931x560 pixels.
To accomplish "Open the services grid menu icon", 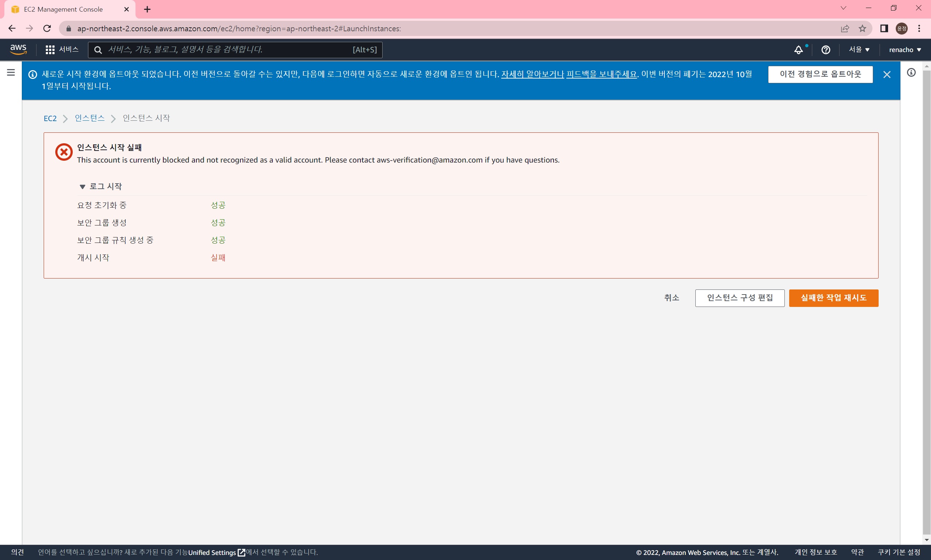I will point(50,50).
